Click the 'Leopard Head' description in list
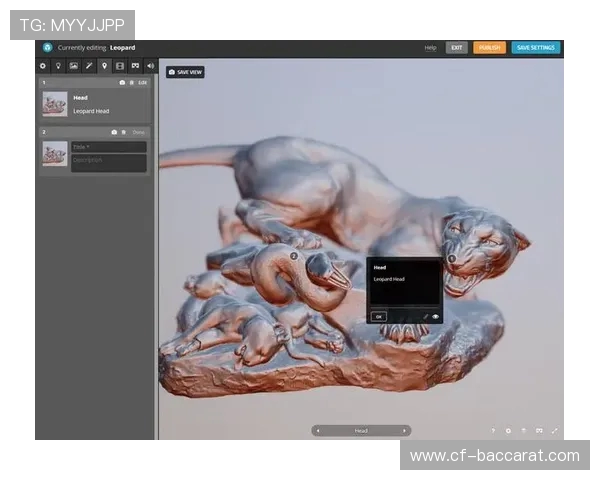The height and width of the screenshot is (480, 600). point(91,111)
